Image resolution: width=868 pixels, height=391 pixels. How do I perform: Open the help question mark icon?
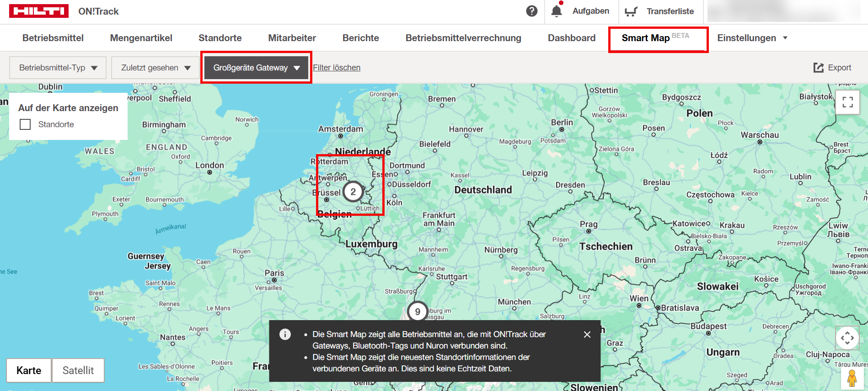pyautogui.click(x=531, y=11)
